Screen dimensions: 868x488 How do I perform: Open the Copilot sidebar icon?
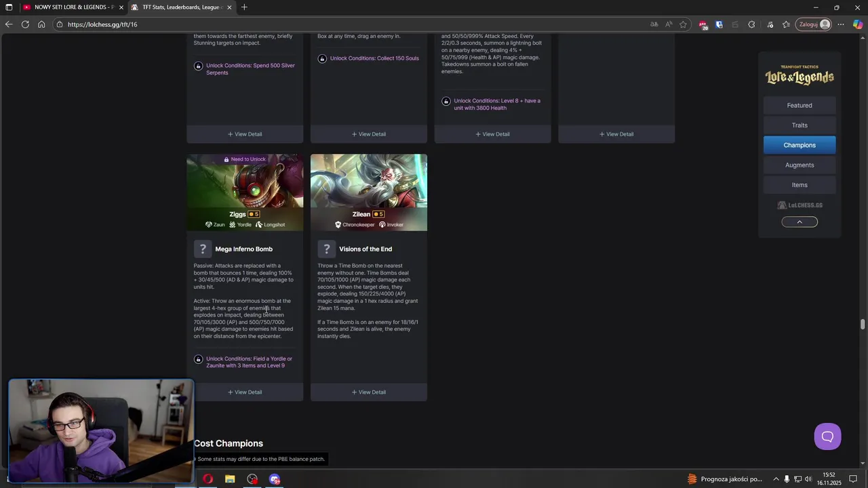(x=858, y=24)
